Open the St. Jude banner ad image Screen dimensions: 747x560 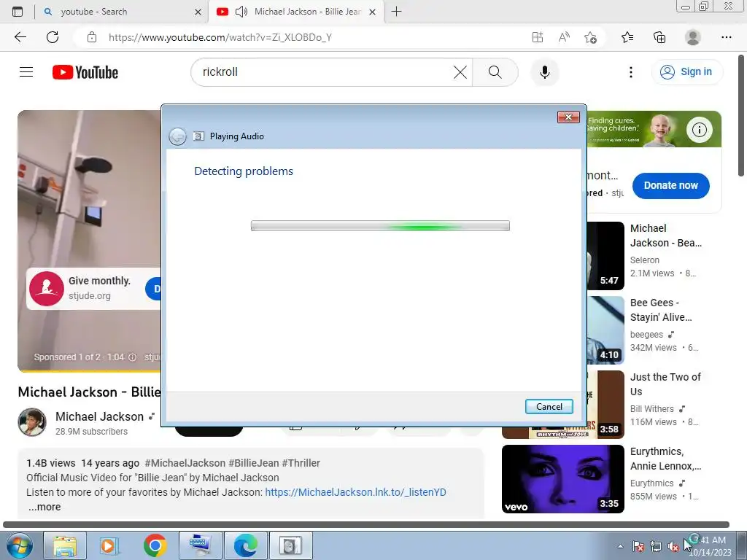(654, 129)
